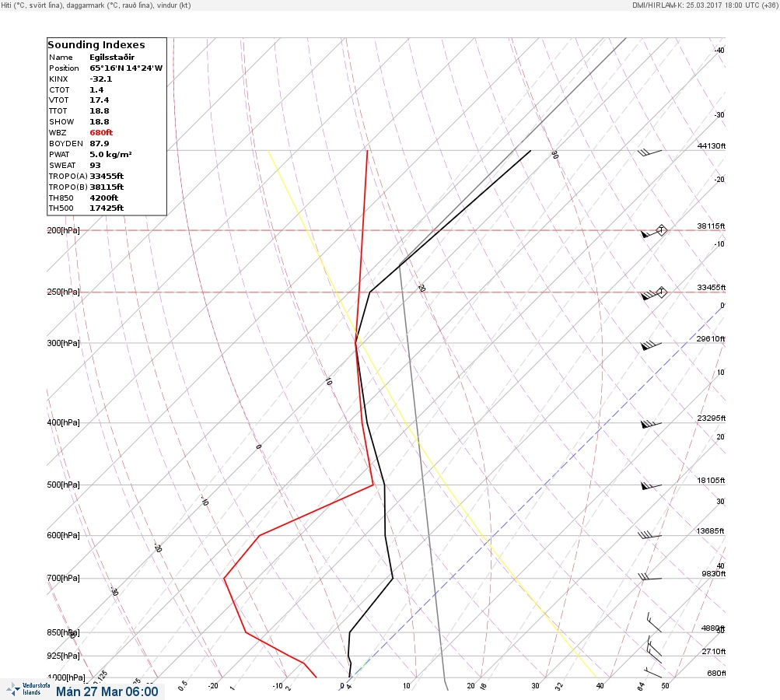Click the BOYDEN value 87.9
The image size is (780, 700).
click(x=99, y=144)
